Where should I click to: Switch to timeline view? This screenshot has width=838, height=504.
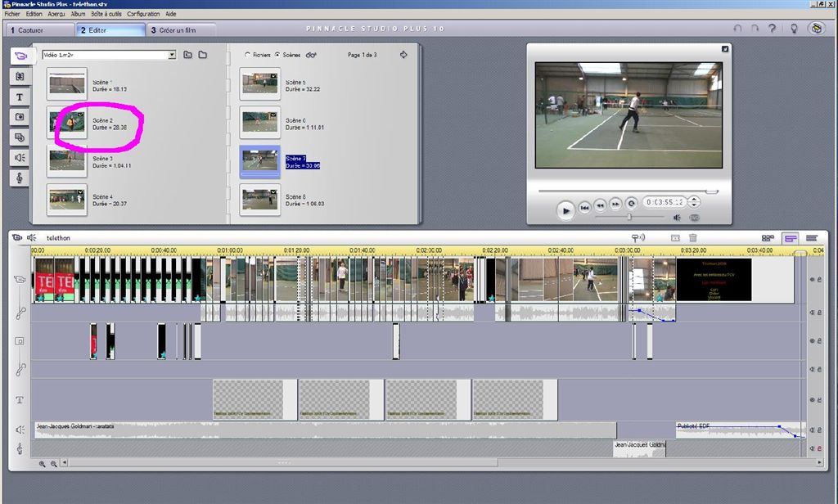pyautogui.click(x=790, y=238)
